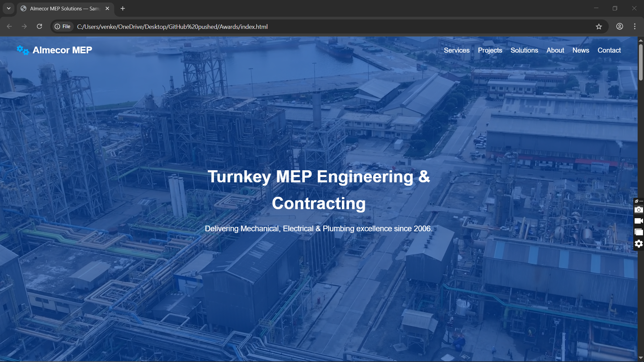This screenshot has height=362, width=644.
Task: Click the camera screenshot capture icon
Action: [639, 210]
